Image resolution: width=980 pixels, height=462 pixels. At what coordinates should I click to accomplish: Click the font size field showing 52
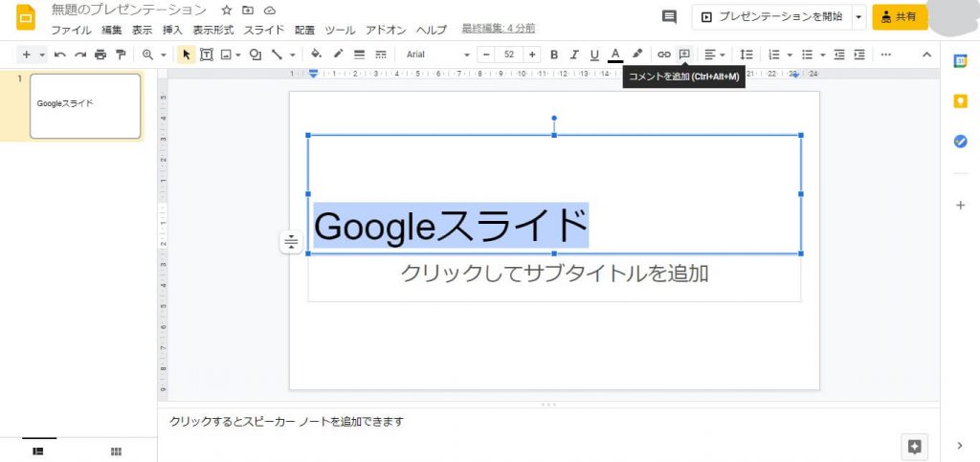[x=509, y=55]
